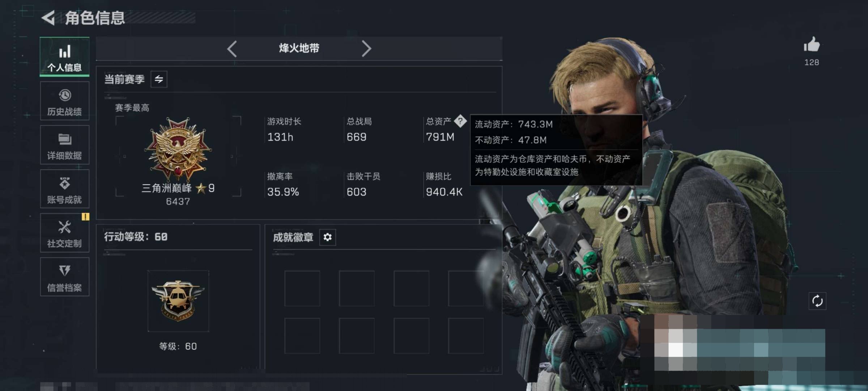The width and height of the screenshot is (868, 391).
Task: Select the last badge slot in bottom row
Action: pos(466,336)
